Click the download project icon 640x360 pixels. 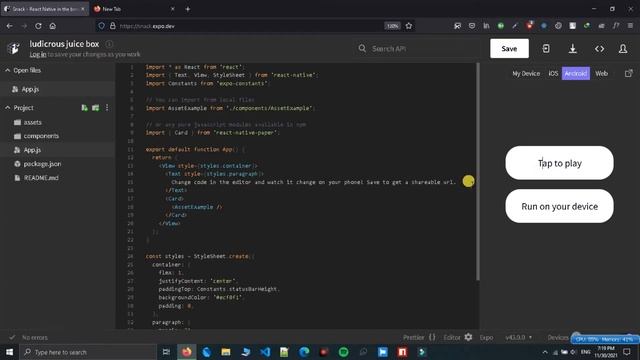pos(573,49)
